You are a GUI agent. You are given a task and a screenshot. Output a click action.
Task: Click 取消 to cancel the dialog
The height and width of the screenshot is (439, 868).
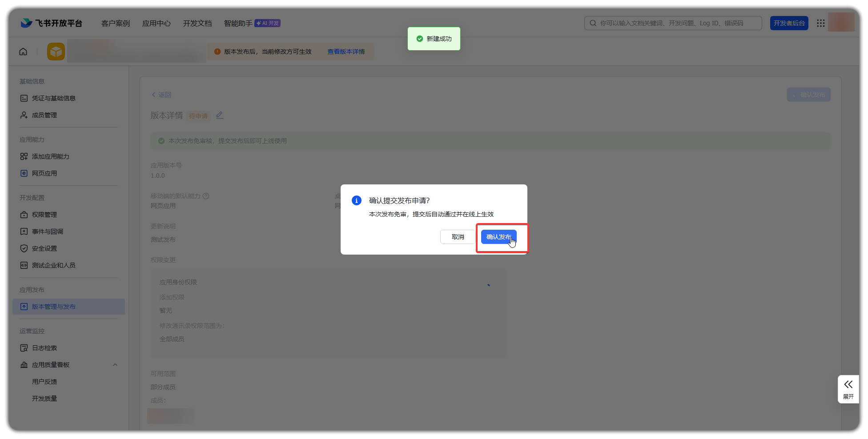pyautogui.click(x=458, y=237)
